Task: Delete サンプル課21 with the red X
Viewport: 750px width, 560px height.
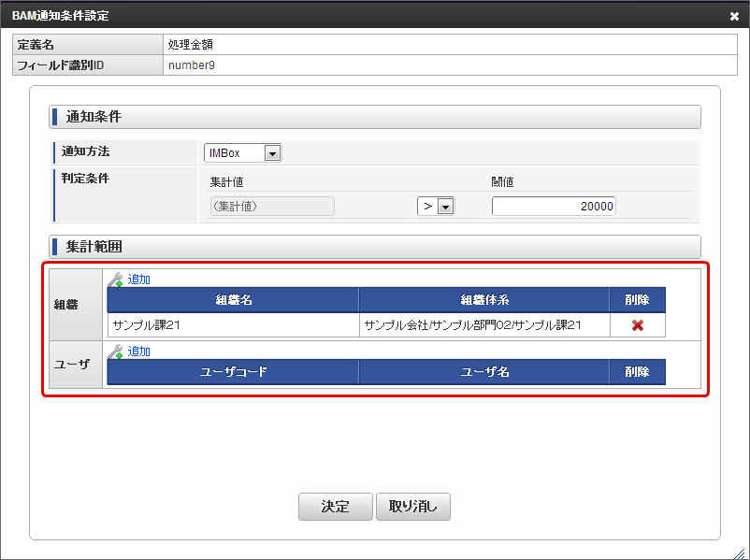Action: point(637,325)
